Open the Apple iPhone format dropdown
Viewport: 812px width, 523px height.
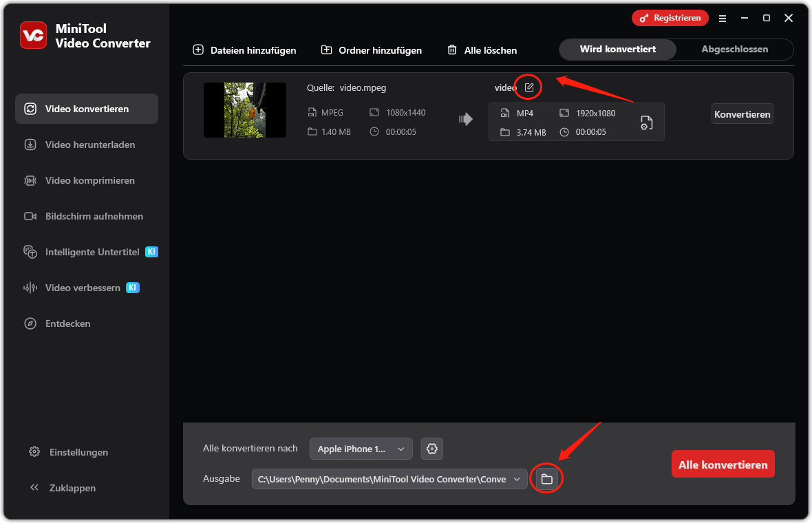click(x=361, y=449)
